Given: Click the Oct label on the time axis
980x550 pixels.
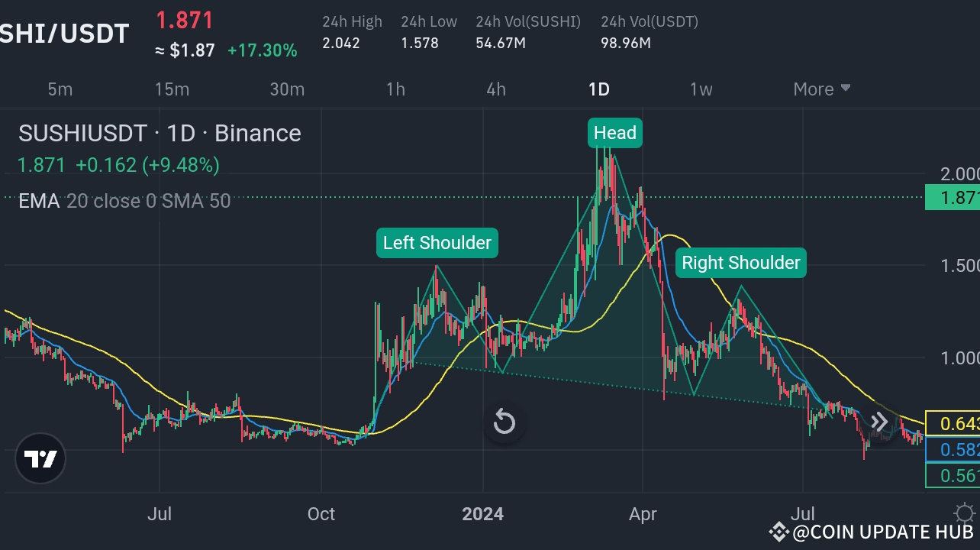Looking at the screenshot, I should [x=321, y=514].
